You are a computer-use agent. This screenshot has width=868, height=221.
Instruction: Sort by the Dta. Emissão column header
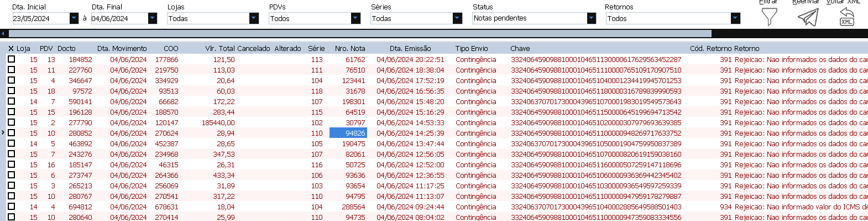click(x=410, y=49)
